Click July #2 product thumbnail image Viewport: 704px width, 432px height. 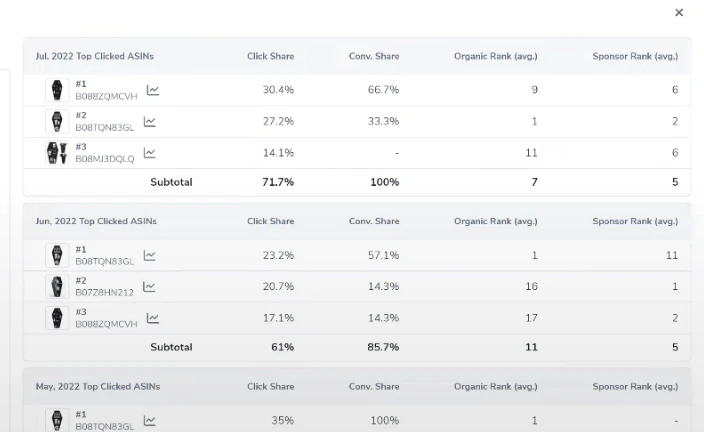(57, 122)
